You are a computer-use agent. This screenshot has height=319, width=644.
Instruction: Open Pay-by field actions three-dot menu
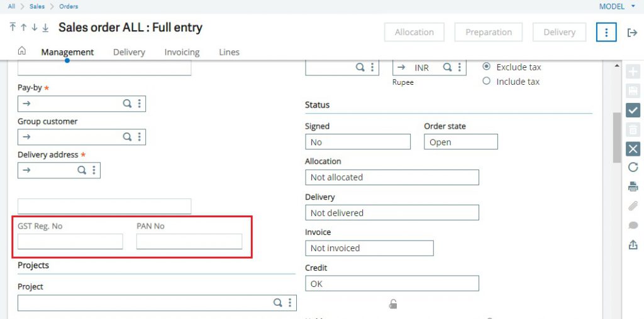click(x=140, y=104)
